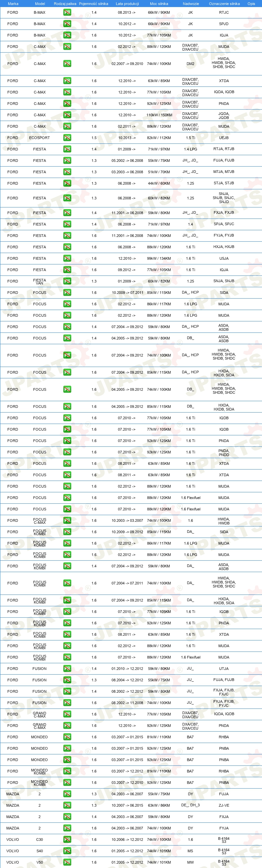Click the Marka column header
The image size is (262, 868).
pos(13,4)
